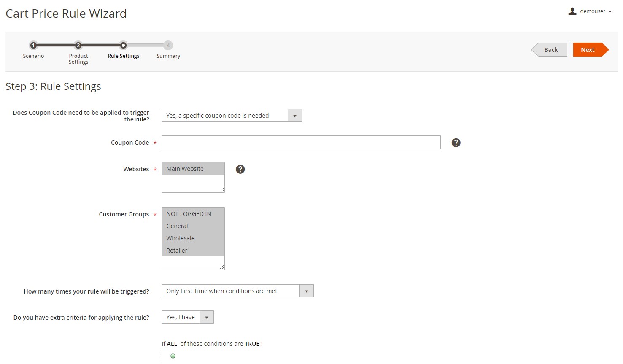Select NOT LOGGED IN customer group
This screenshot has height=364, width=623.
point(193,214)
